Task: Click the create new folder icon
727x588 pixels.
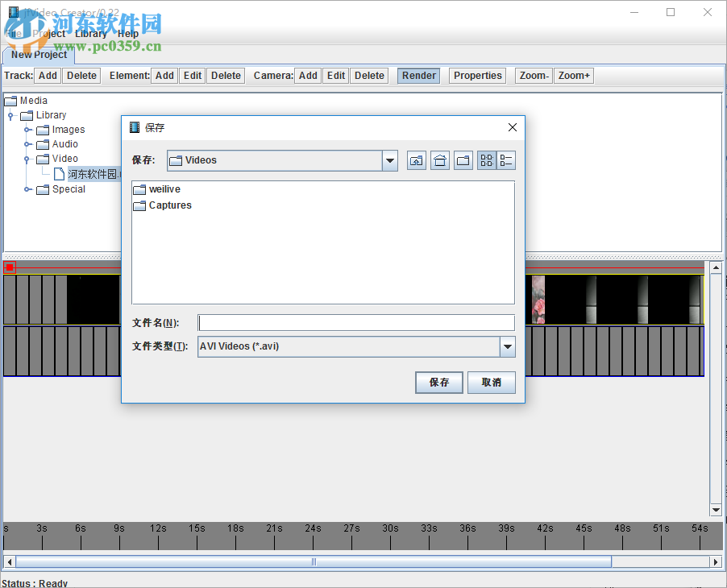Action: point(463,160)
